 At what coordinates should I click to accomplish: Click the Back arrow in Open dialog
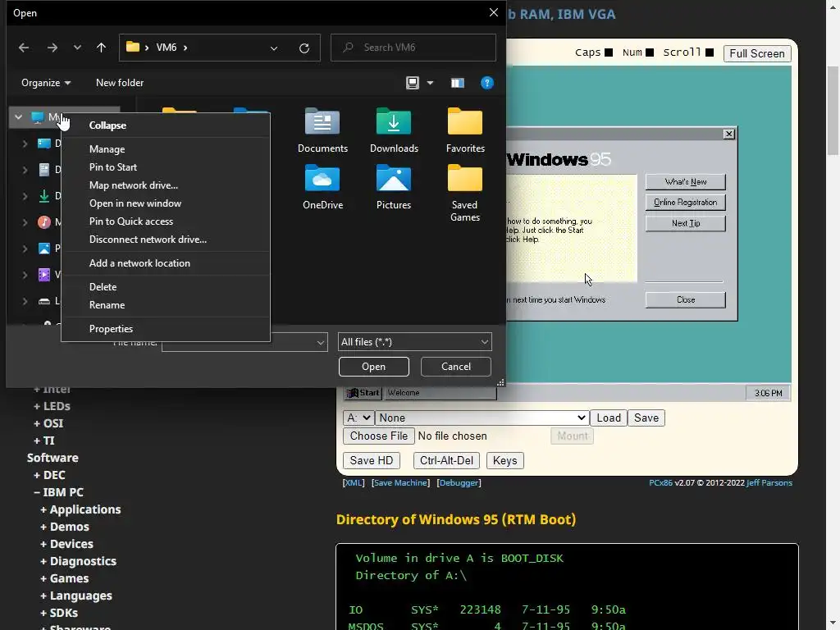tap(24, 48)
